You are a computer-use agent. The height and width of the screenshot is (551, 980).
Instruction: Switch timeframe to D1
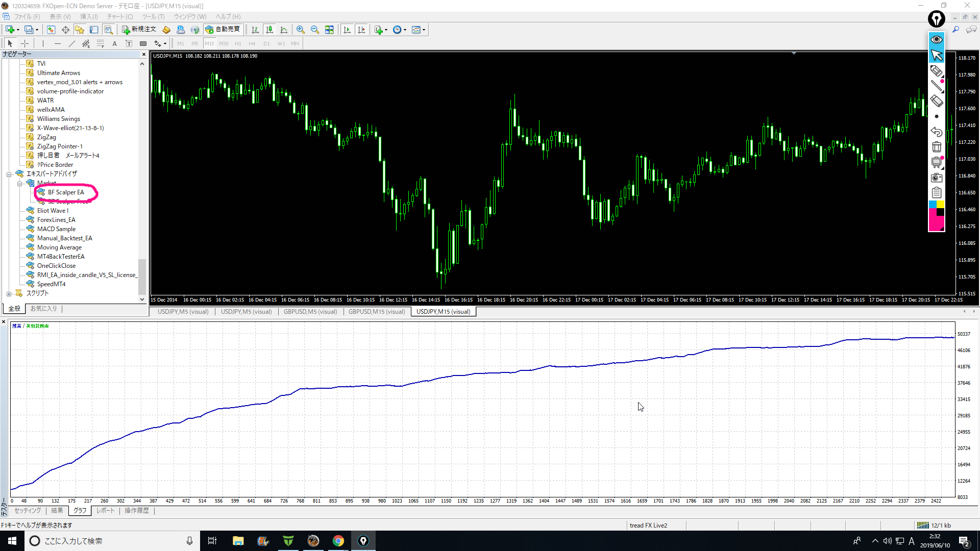pos(266,43)
